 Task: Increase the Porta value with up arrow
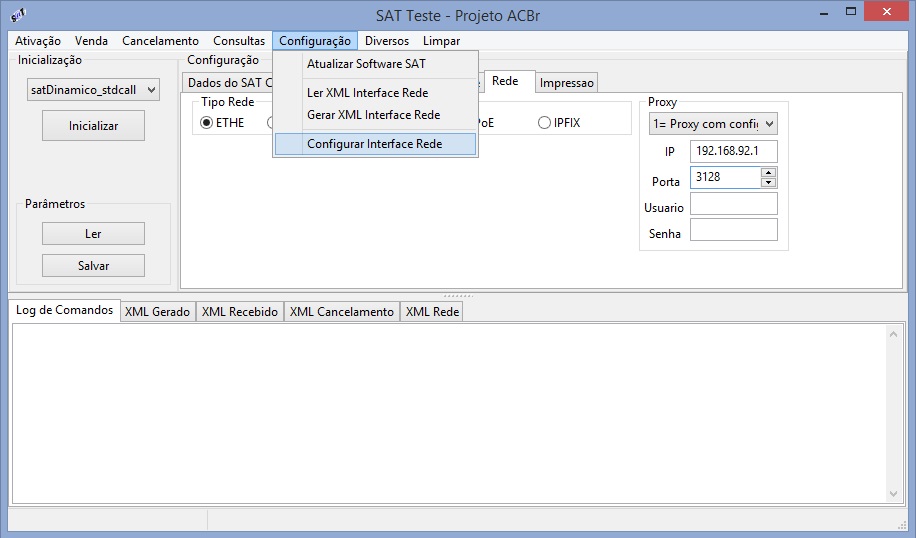769,172
